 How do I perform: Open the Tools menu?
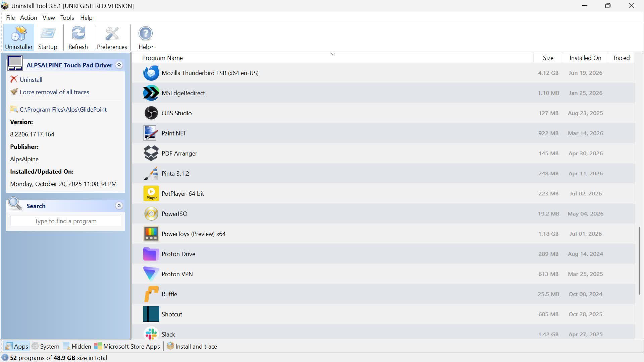pyautogui.click(x=67, y=17)
